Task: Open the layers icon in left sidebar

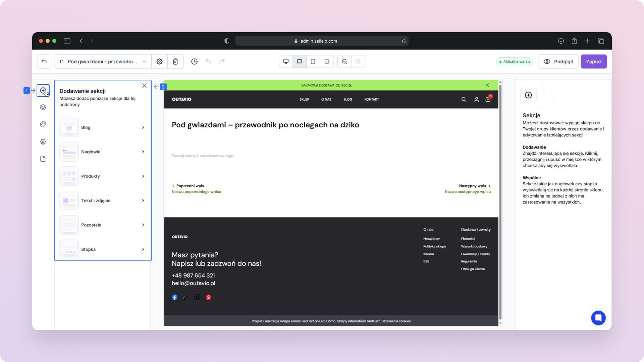Action: pos(43,107)
